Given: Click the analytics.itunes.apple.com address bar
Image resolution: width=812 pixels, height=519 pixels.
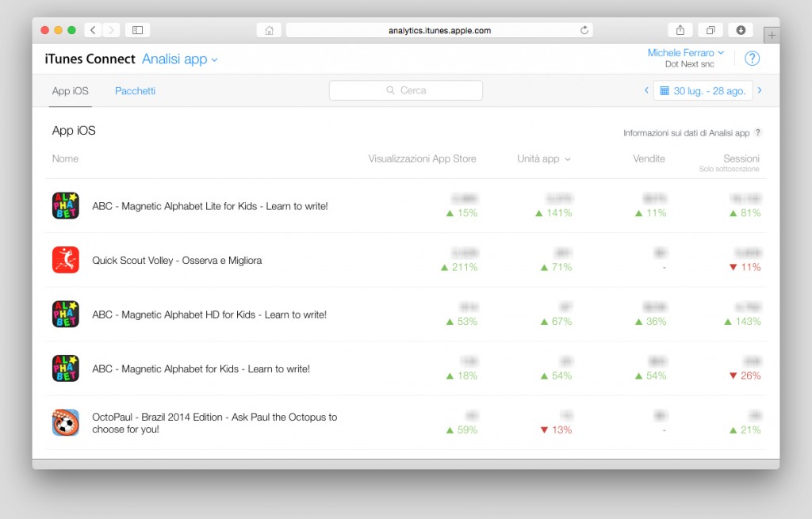Looking at the screenshot, I should (x=439, y=31).
